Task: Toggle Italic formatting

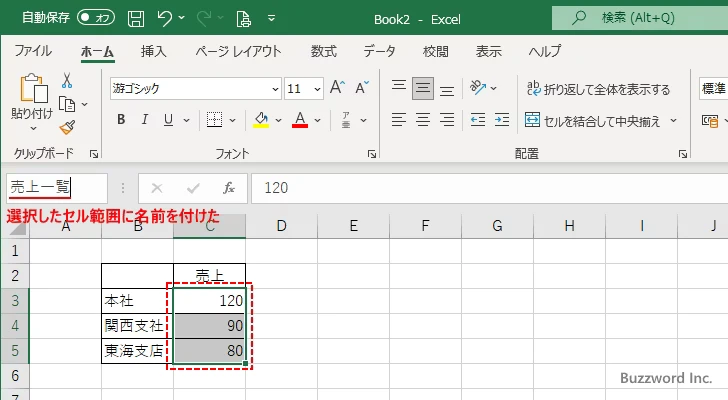Action: pos(144,120)
